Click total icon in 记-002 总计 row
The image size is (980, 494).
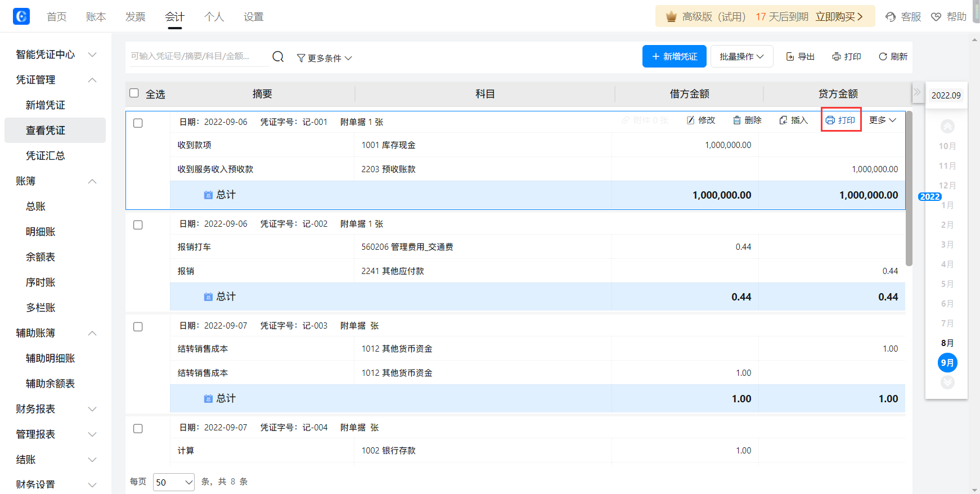click(208, 297)
